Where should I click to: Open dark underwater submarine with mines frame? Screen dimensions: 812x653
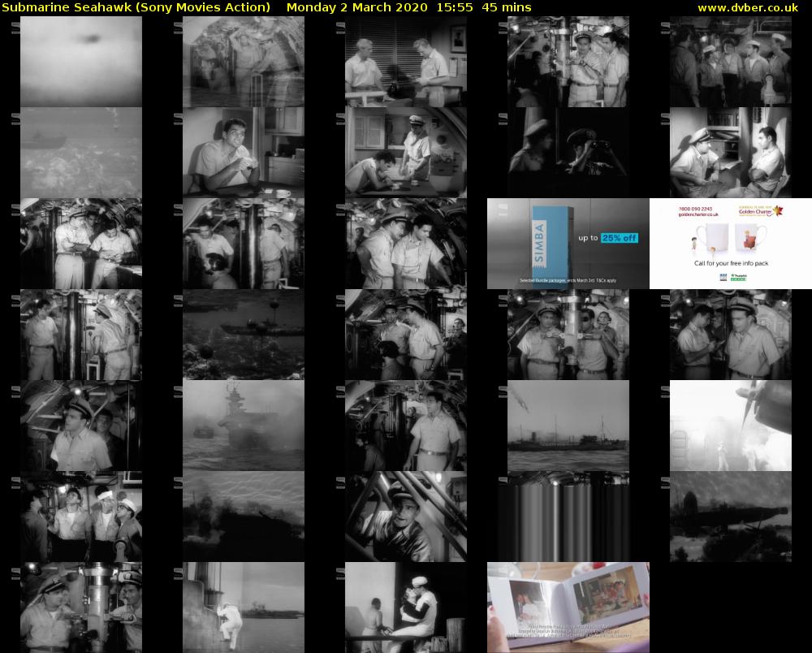pos(244,335)
